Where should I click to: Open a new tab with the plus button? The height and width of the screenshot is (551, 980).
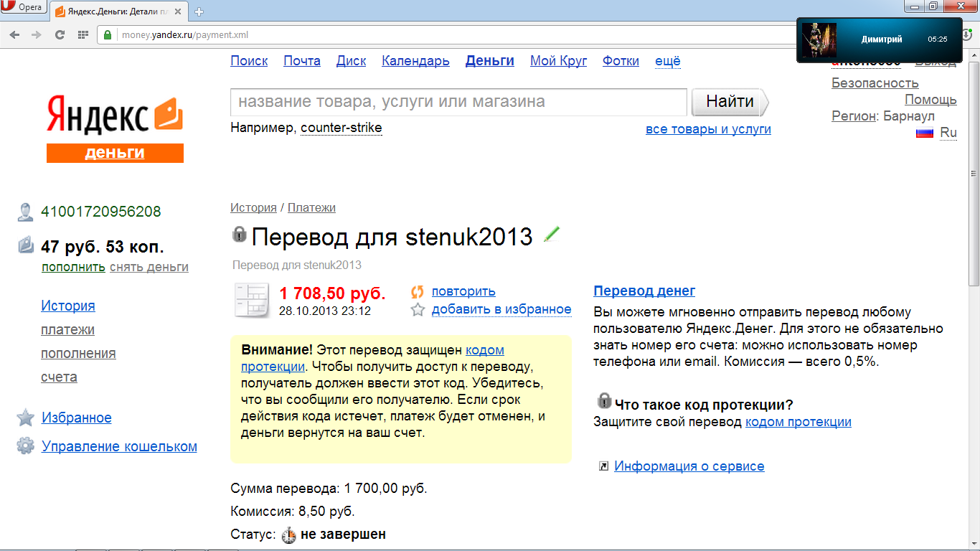[x=199, y=11]
